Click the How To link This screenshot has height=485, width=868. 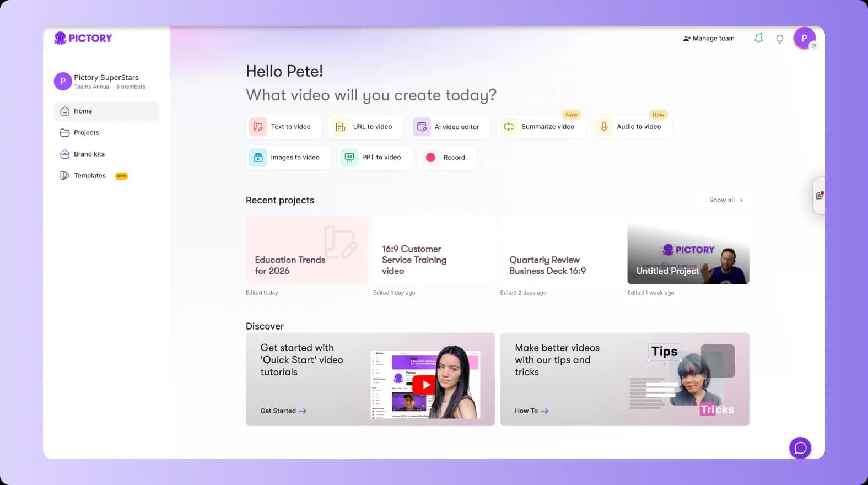[531, 411]
